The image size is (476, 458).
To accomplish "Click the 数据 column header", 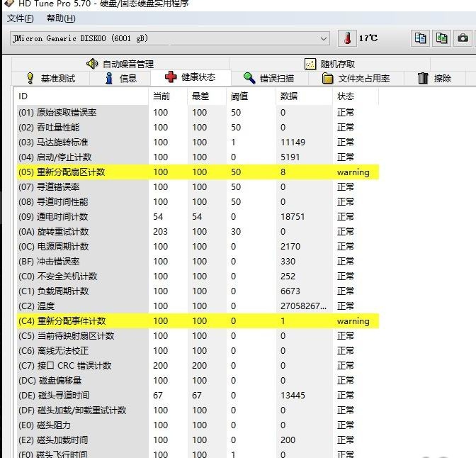I will coord(289,96).
